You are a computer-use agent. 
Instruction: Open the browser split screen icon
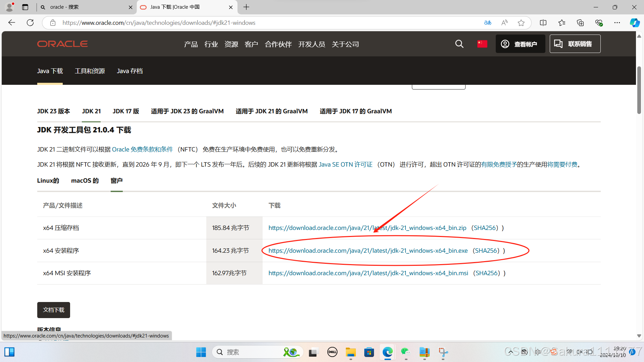click(x=543, y=22)
